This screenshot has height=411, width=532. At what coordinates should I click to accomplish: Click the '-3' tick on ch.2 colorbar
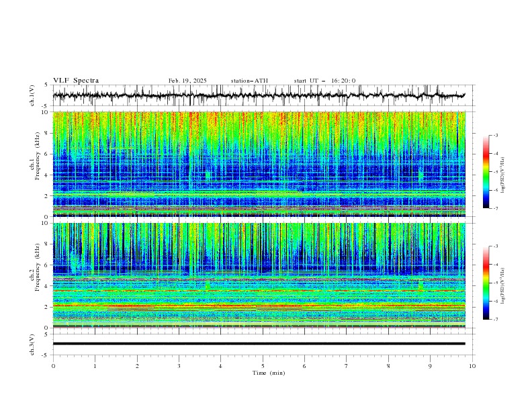coord(496,246)
